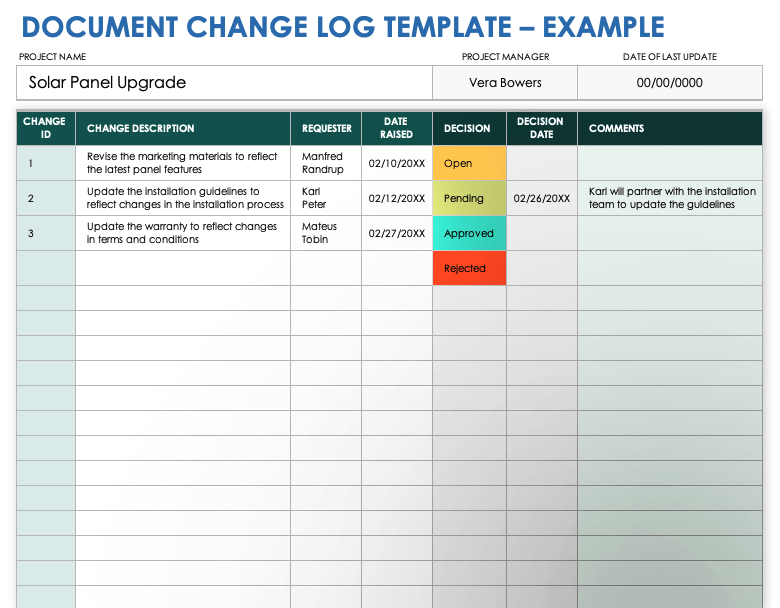Click the red Rejected decision cell
Image resolution: width=780 pixels, height=608 pixels.
coord(469,268)
